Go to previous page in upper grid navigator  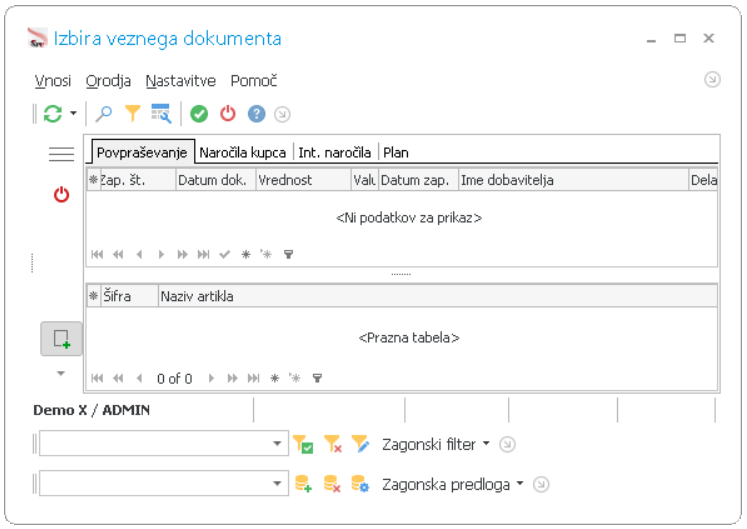point(118,254)
